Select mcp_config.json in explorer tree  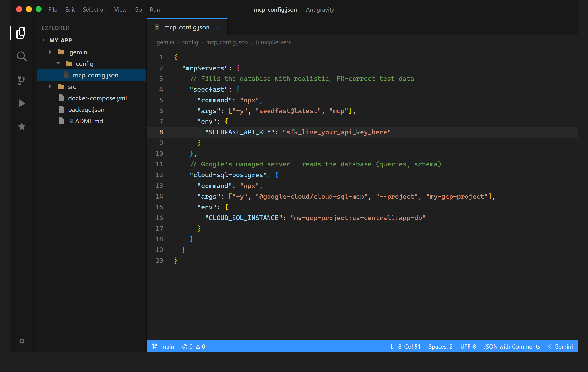pyautogui.click(x=91, y=75)
